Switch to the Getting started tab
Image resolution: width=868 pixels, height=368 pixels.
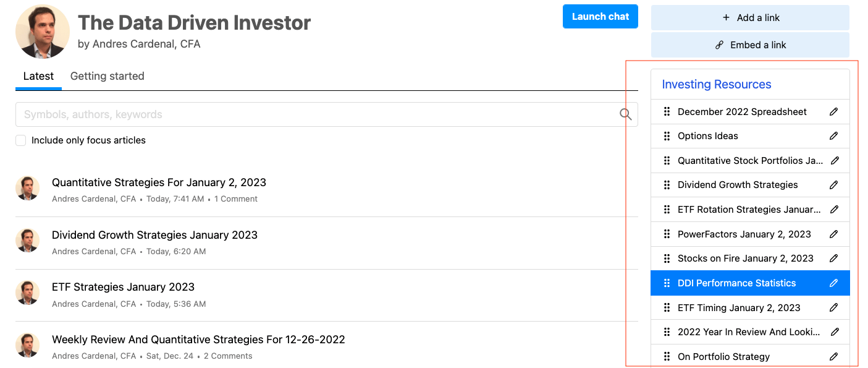(107, 75)
